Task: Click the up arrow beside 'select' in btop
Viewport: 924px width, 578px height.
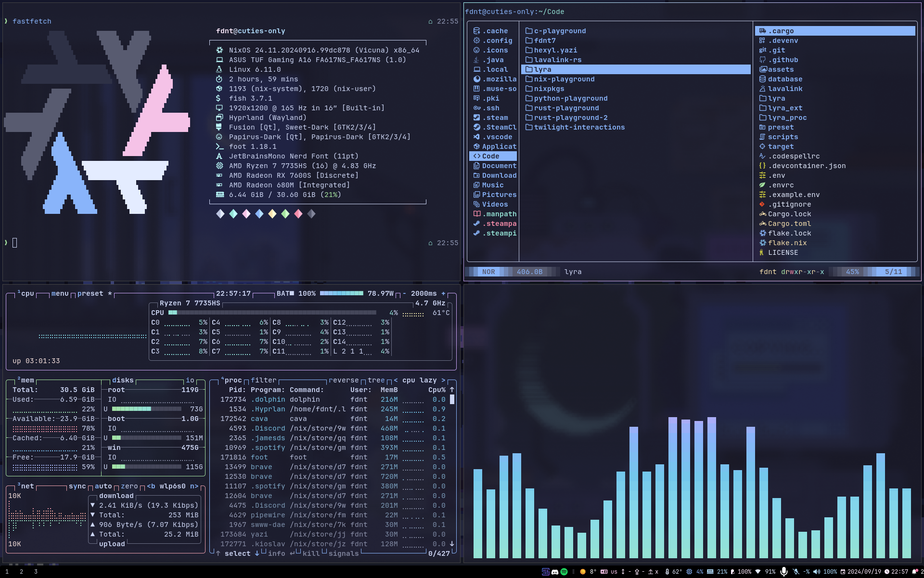Action: click(x=218, y=553)
